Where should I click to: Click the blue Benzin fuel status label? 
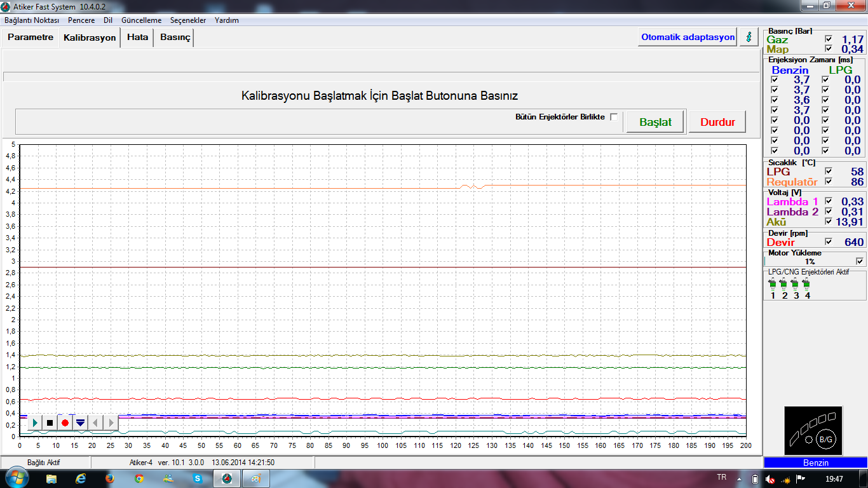(815, 462)
